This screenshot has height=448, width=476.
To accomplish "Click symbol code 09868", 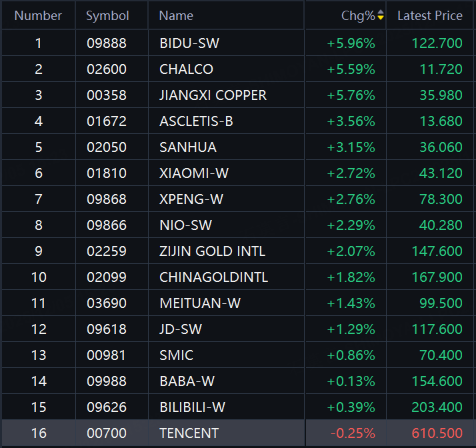I will click(107, 199).
